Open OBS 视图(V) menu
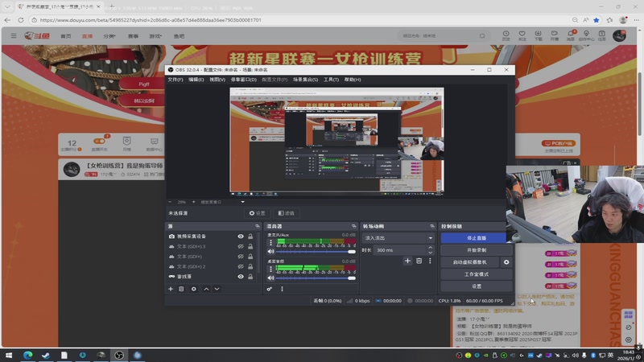Screen dimensions: 644x362 pos(217,80)
